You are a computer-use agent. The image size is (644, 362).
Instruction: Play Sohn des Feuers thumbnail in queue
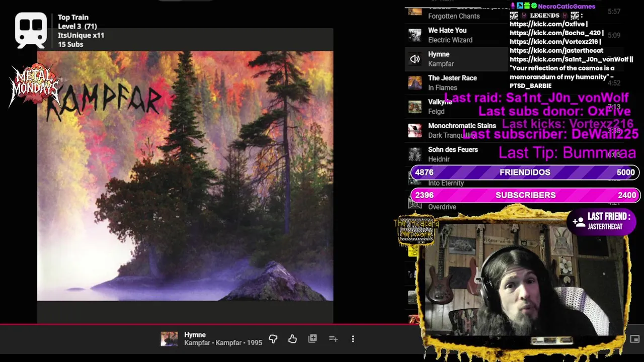(415, 154)
